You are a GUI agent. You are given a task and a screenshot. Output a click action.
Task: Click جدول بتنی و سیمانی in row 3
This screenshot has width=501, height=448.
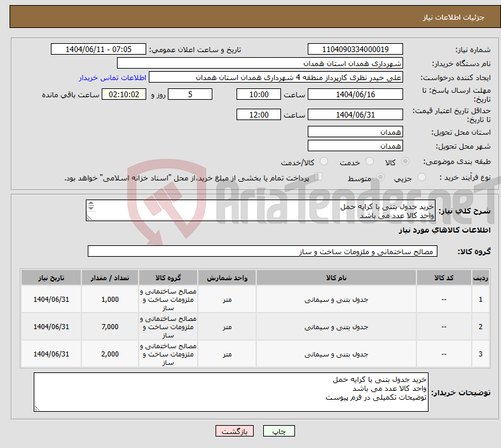click(x=336, y=354)
